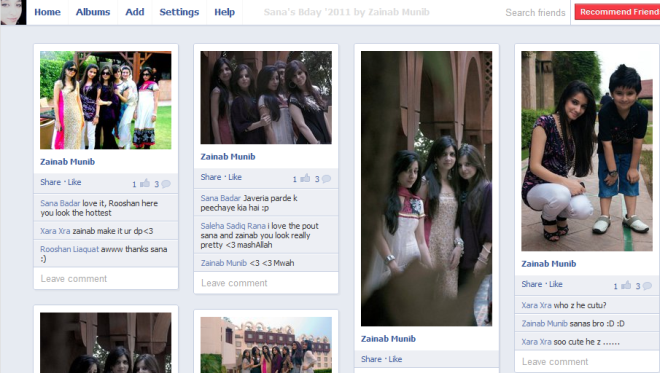Open Zainab Munib's profile from 'sanas bro' comment
The height and width of the screenshot is (373, 660).
(x=544, y=324)
